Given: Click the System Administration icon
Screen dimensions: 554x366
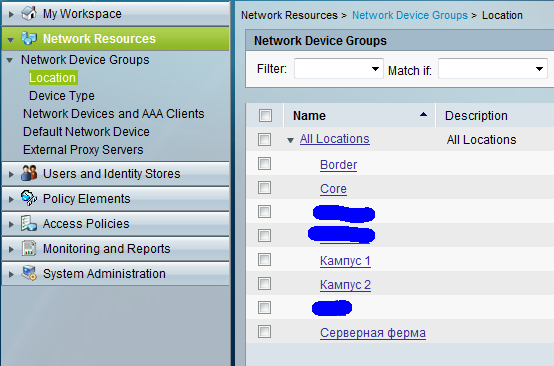Looking at the screenshot, I should coord(29,273).
